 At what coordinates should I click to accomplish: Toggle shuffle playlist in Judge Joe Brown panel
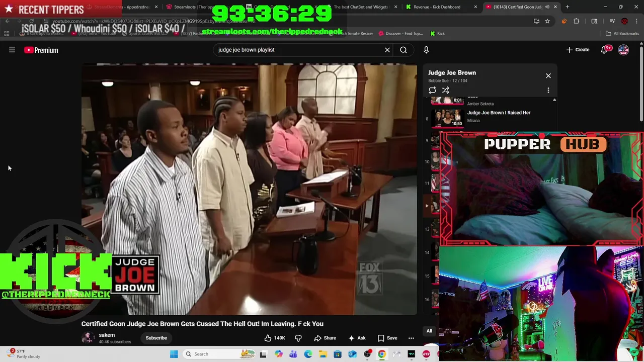coord(445,90)
